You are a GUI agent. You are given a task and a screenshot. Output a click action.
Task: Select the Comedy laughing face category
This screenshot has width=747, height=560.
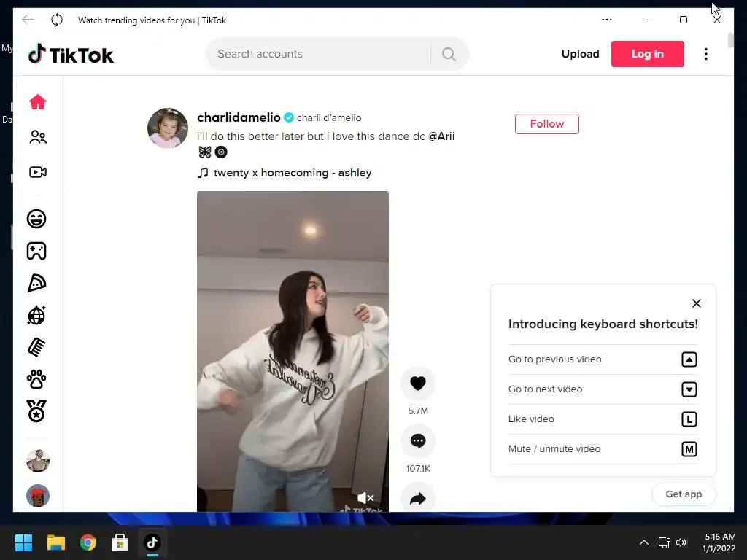click(36, 219)
